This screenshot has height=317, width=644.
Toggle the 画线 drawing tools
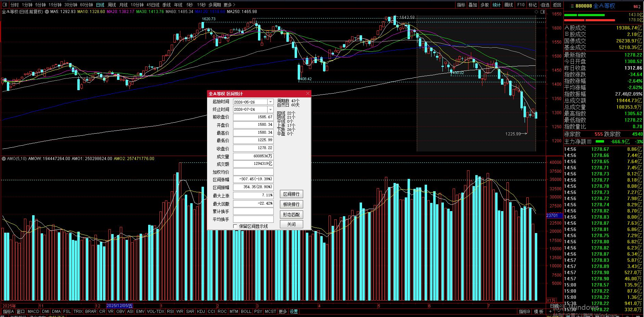click(x=509, y=5)
